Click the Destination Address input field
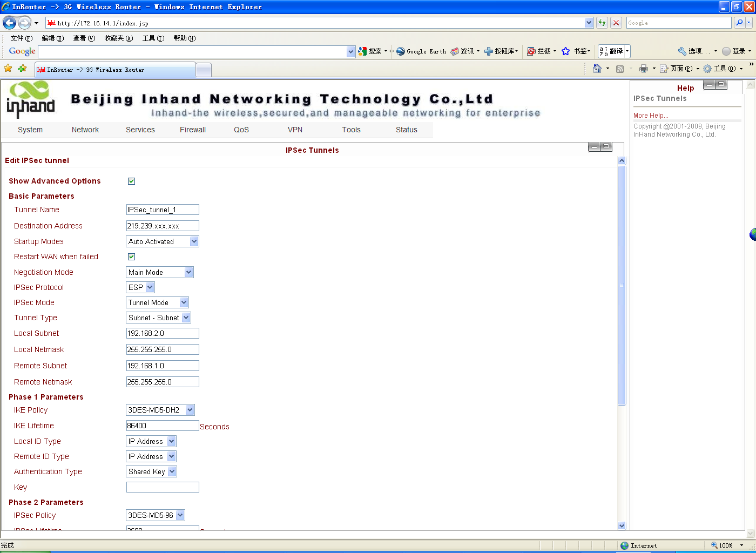 click(x=162, y=226)
